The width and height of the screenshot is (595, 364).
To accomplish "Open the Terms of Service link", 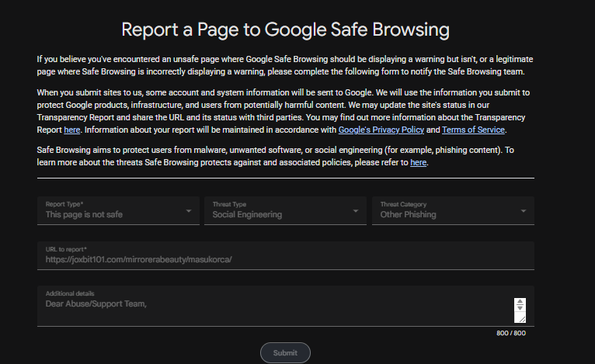I will (x=473, y=130).
